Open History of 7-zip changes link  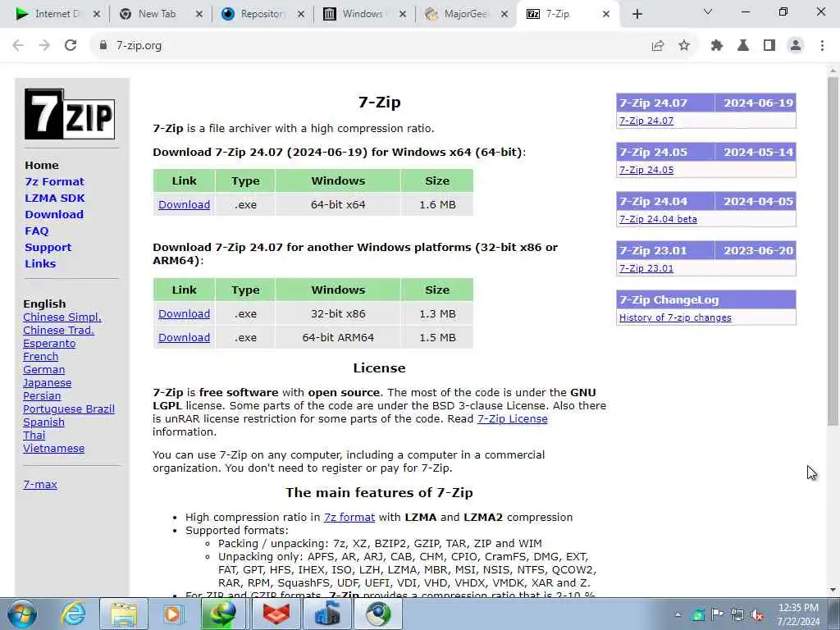pyautogui.click(x=675, y=317)
